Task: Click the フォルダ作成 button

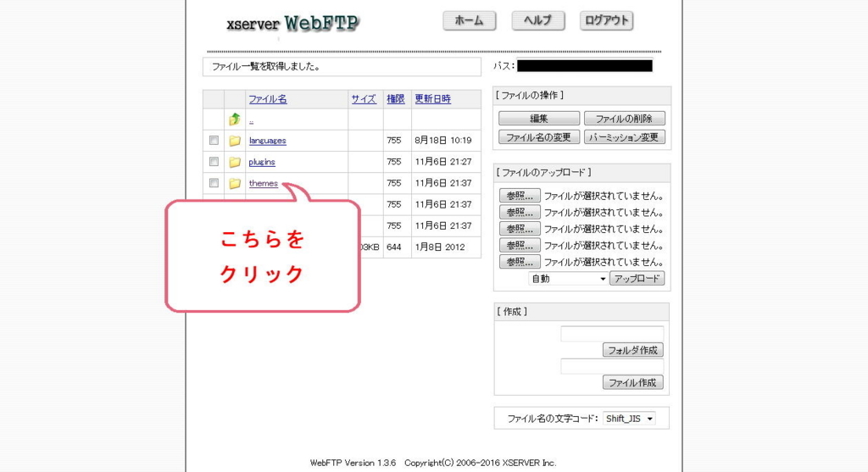Action: pos(632,350)
